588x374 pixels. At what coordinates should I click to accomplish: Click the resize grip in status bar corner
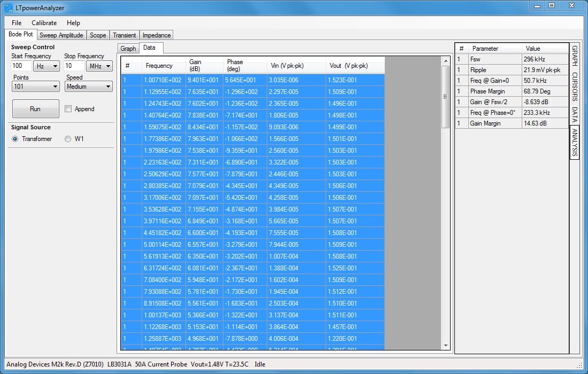pos(580,365)
